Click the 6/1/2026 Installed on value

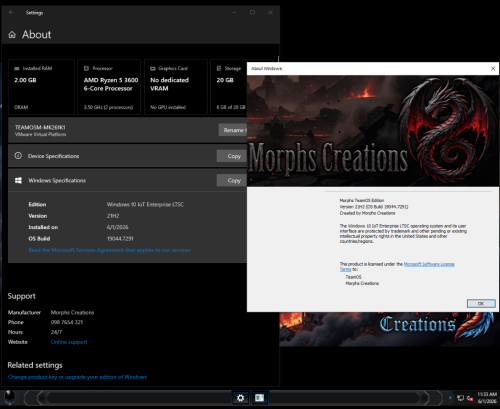click(117, 227)
